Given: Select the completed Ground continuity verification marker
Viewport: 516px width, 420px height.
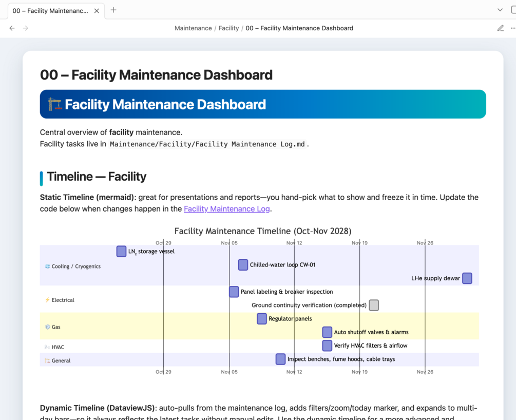Looking at the screenshot, I should [374, 305].
